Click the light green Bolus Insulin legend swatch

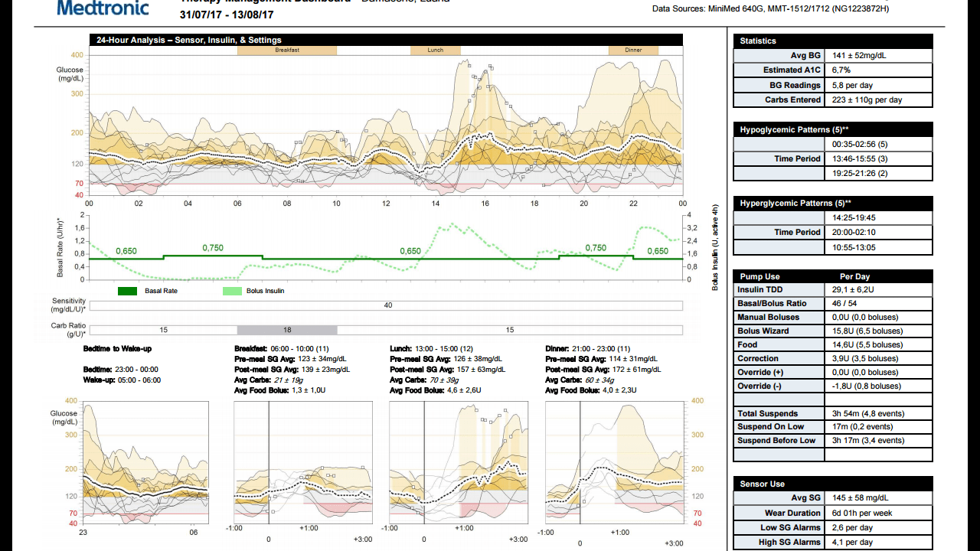coord(232,291)
